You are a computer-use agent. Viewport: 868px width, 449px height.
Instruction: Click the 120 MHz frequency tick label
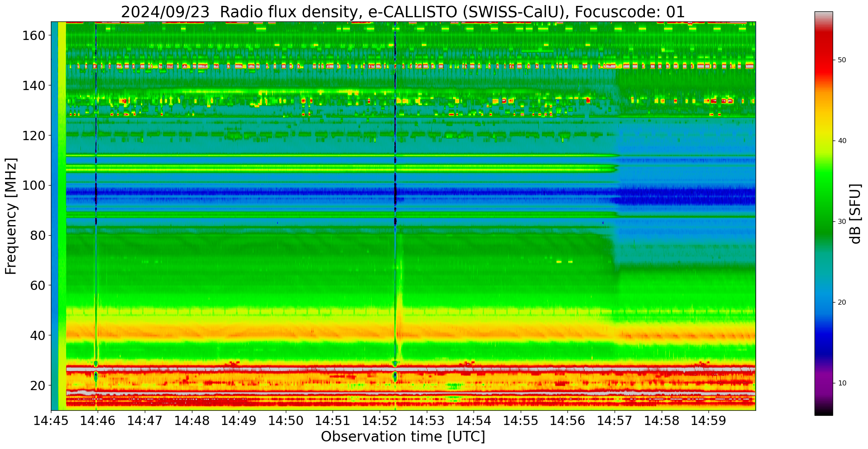click(34, 135)
